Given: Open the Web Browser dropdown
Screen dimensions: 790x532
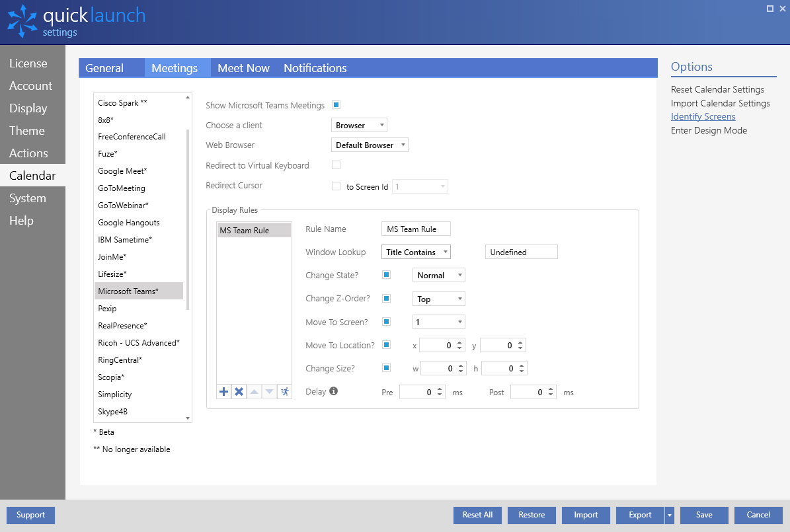Looking at the screenshot, I should click(x=370, y=145).
